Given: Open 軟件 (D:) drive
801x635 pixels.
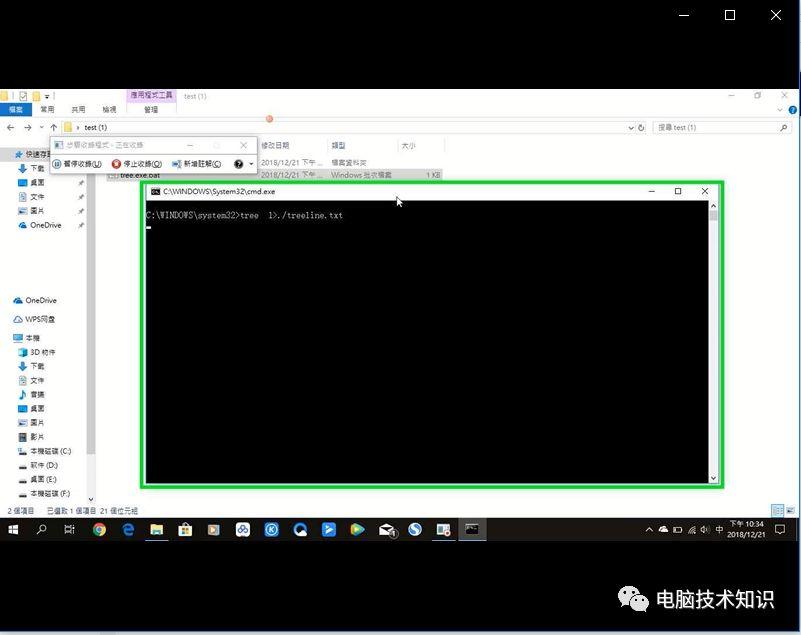Looking at the screenshot, I should pyautogui.click(x=38, y=465).
